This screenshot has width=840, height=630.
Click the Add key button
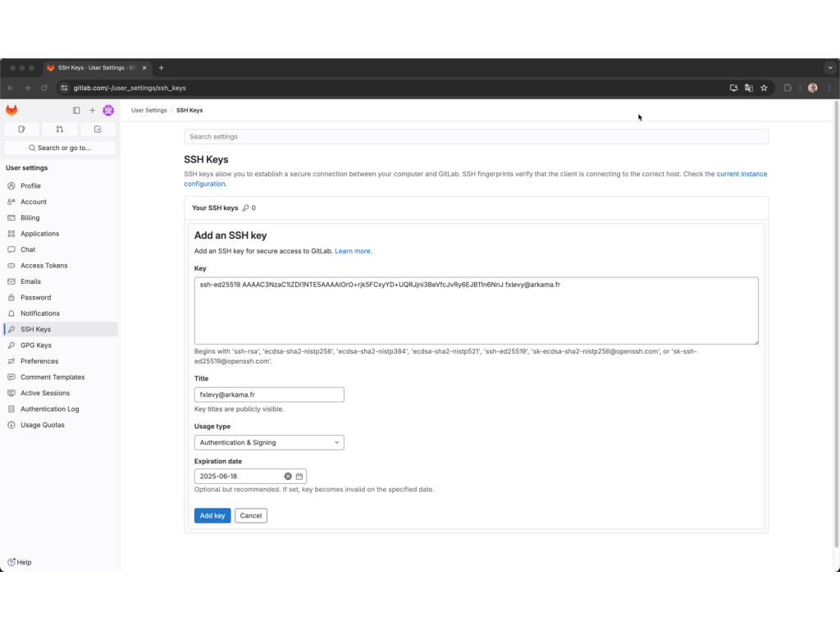point(212,515)
